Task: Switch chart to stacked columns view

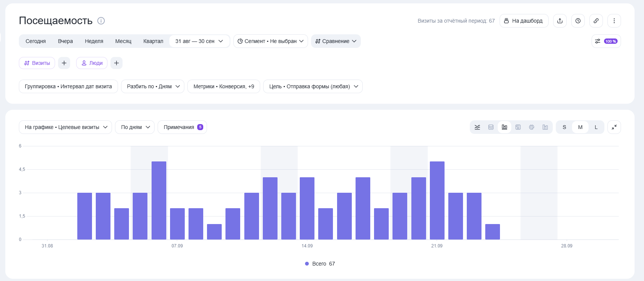Action: [x=518, y=127]
